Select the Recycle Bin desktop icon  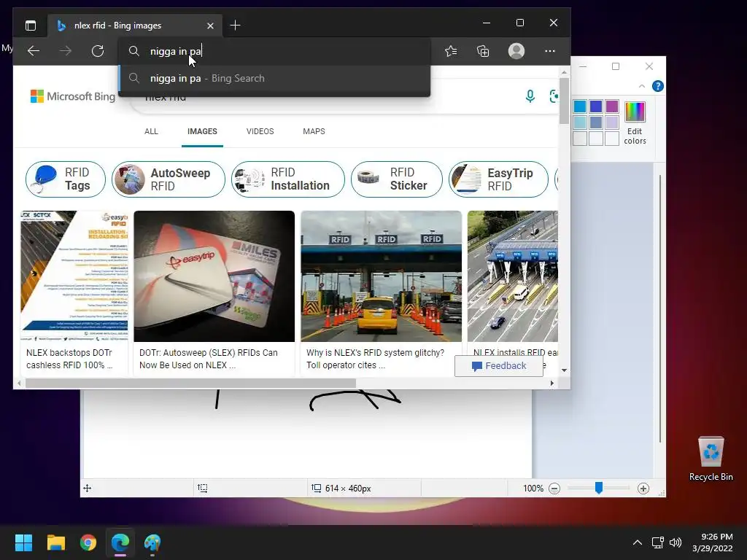click(x=711, y=459)
